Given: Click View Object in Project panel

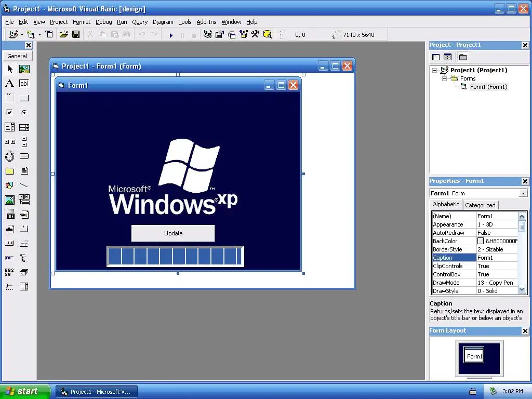Looking at the screenshot, I should pyautogui.click(x=447, y=57).
